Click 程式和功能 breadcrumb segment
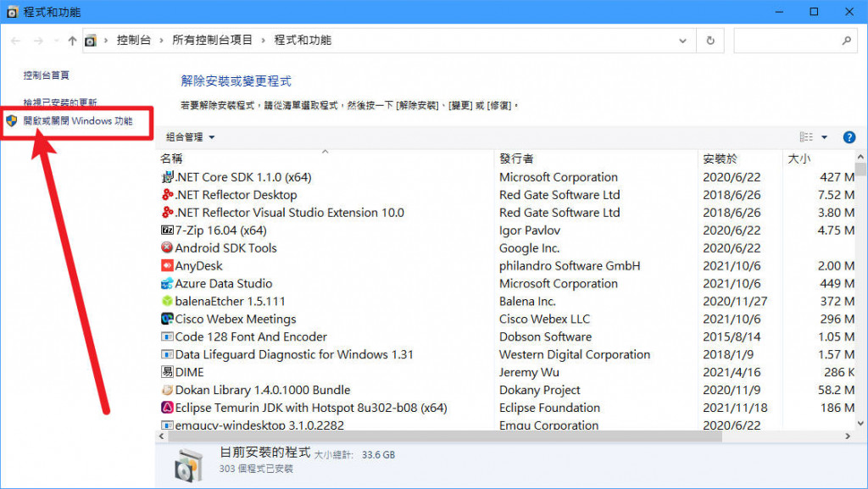 click(x=303, y=41)
